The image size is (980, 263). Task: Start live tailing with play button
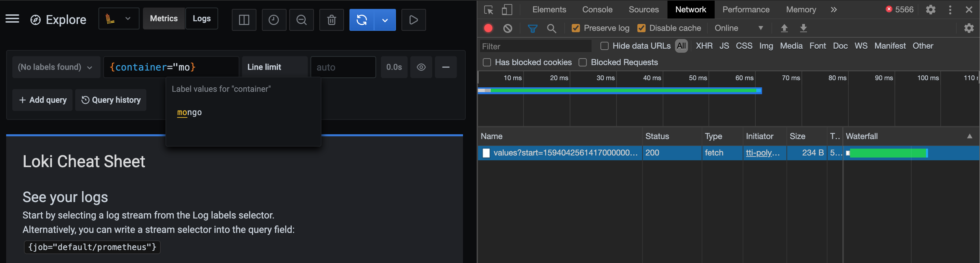click(413, 20)
